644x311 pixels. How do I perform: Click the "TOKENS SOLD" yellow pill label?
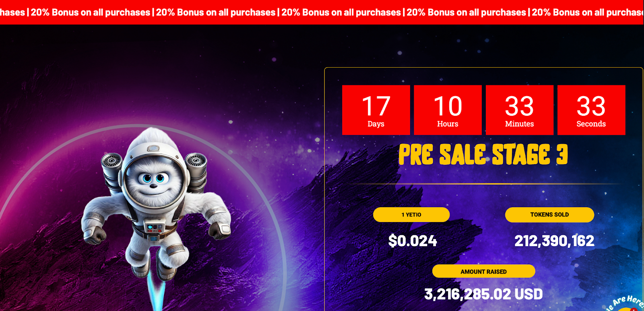(x=549, y=215)
